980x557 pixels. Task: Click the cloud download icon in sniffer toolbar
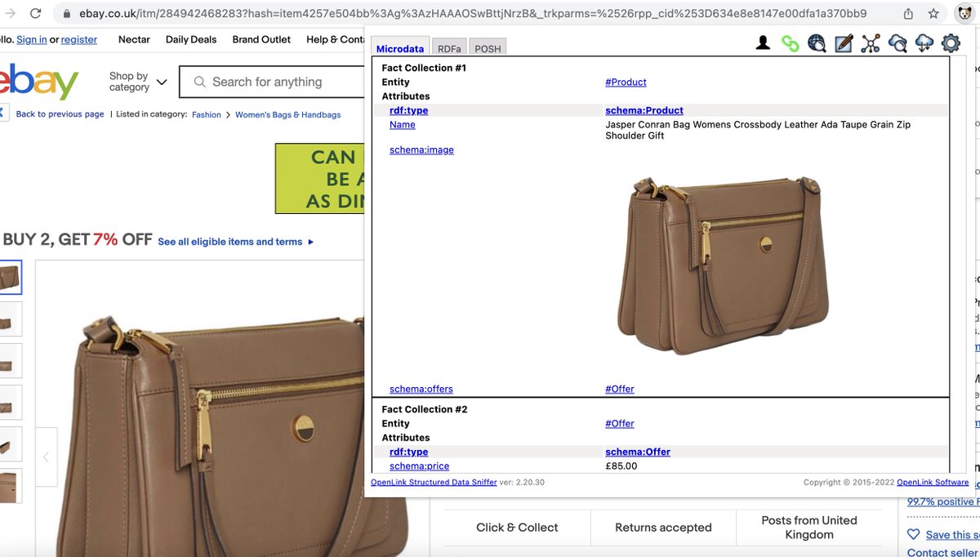924,42
